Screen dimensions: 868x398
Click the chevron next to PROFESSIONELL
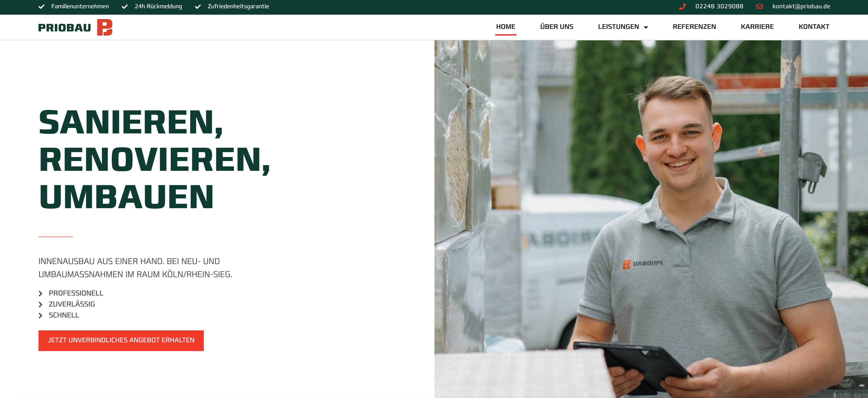(40, 293)
